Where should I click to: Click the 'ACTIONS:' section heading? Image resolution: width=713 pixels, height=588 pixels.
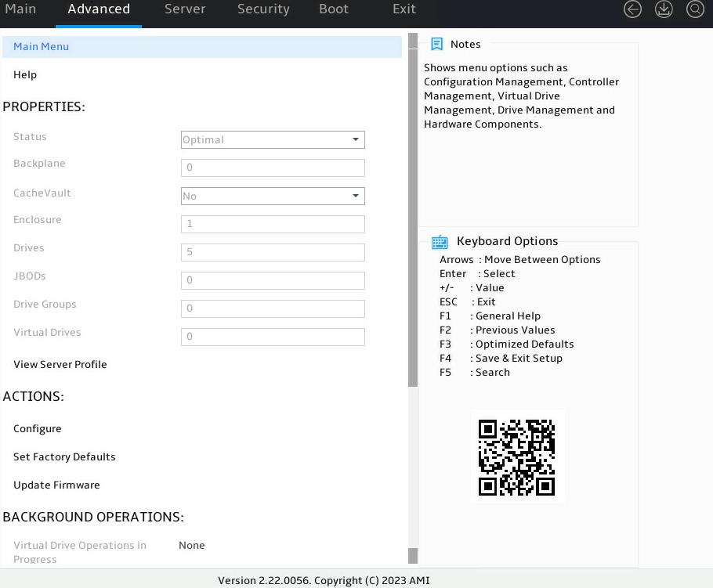click(33, 396)
